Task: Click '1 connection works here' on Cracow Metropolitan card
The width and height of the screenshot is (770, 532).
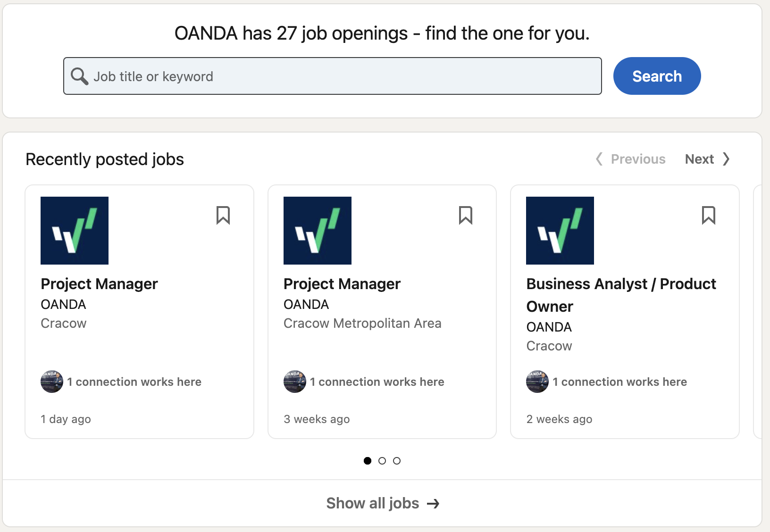Action: pos(377,382)
